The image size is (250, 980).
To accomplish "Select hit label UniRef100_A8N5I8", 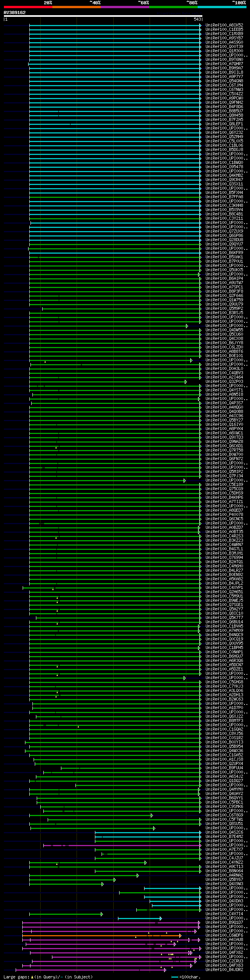I will [224, 394].
